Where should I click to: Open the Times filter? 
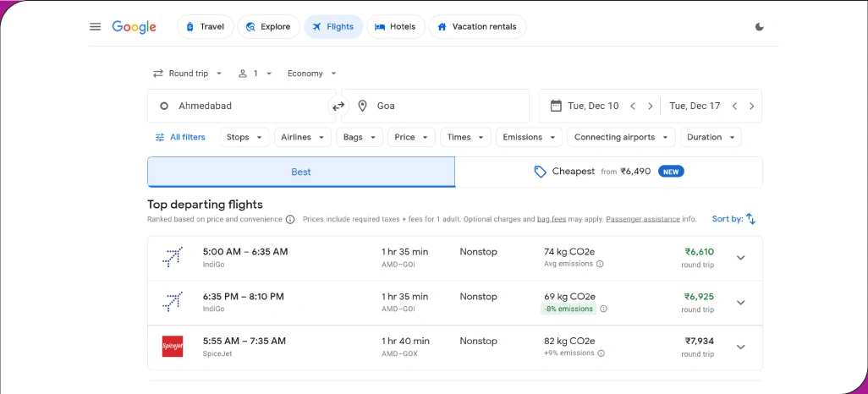pyautogui.click(x=465, y=137)
